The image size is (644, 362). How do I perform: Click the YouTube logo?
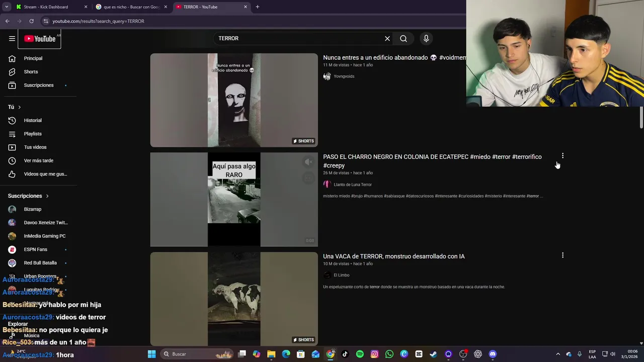pos(40,39)
